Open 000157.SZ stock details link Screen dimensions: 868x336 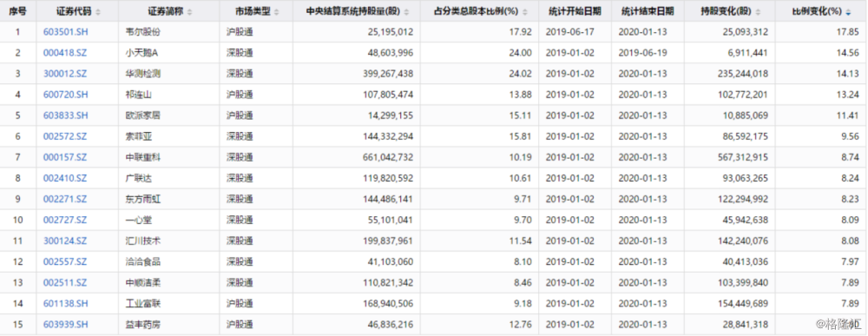(x=65, y=157)
